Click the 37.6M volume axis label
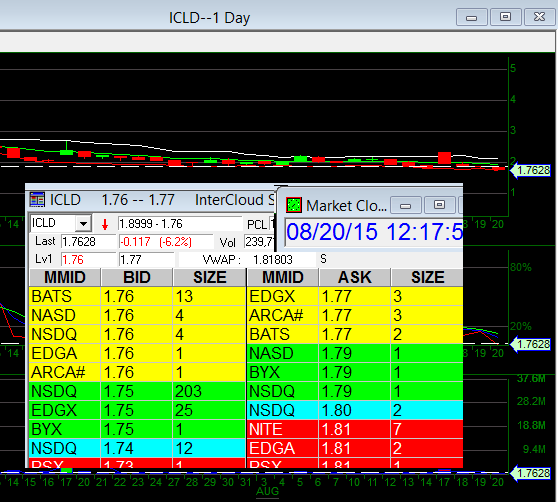The height and width of the screenshot is (502, 558). click(531, 378)
